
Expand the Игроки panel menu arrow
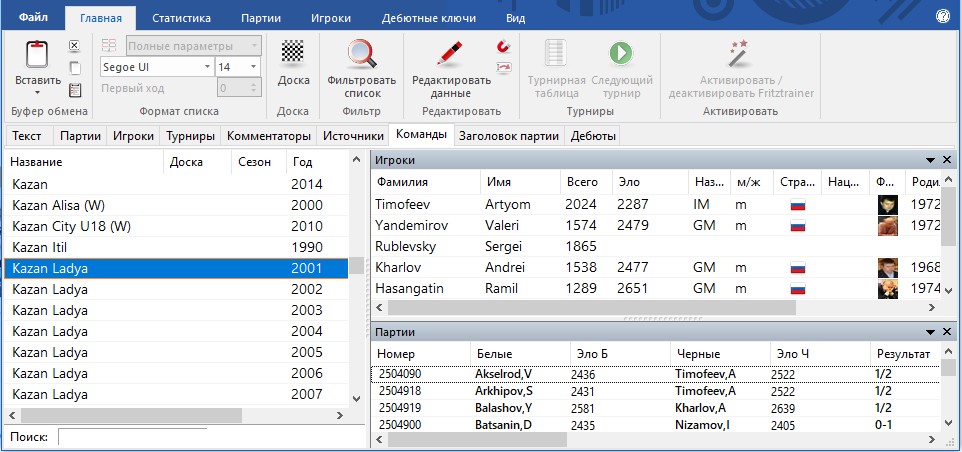pyautogui.click(x=931, y=160)
